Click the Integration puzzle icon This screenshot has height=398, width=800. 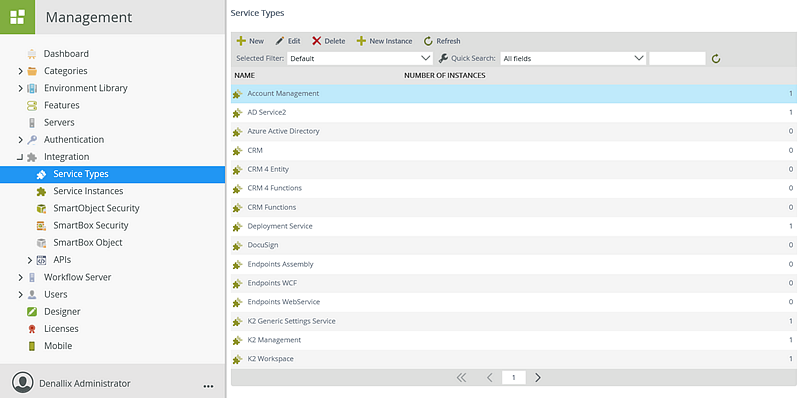tap(32, 157)
